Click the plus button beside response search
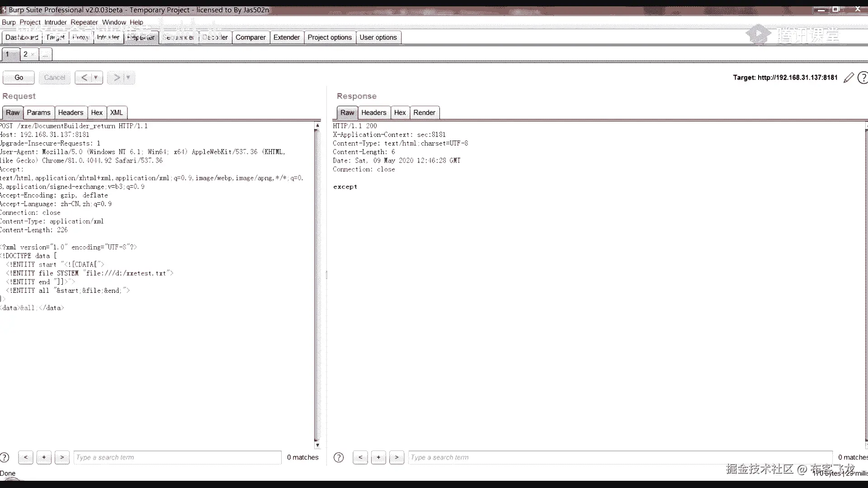Image resolution: width=868 pixels, height=488 pixels. click(x=378, y=457)
